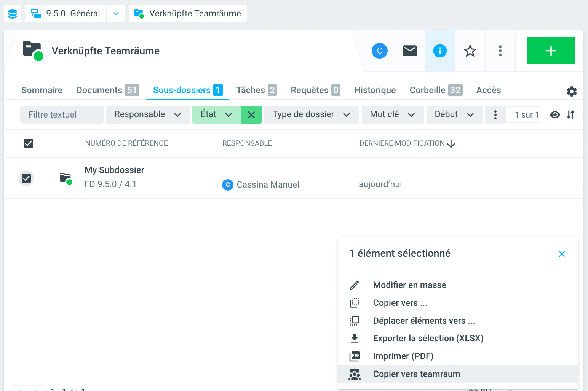Click the sort order arrows icon
Viewport: 588px width, 391px height.
[570, 114]
